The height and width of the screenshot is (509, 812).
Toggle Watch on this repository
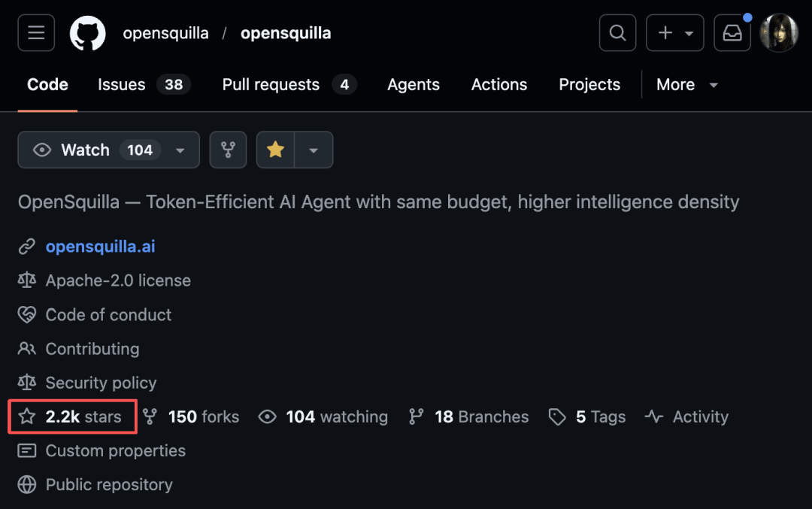click(89, 150)
